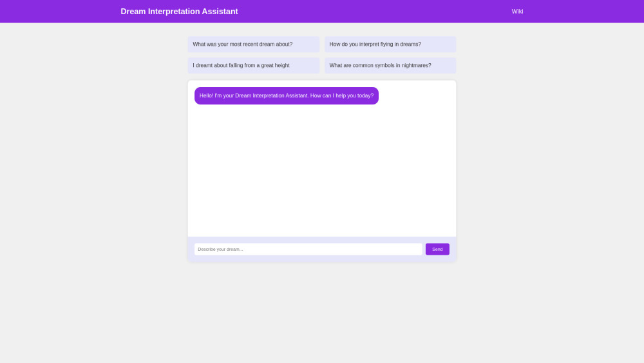
Task: Choose the 'flying in dreams' suggestion
Action: [390, 44]
